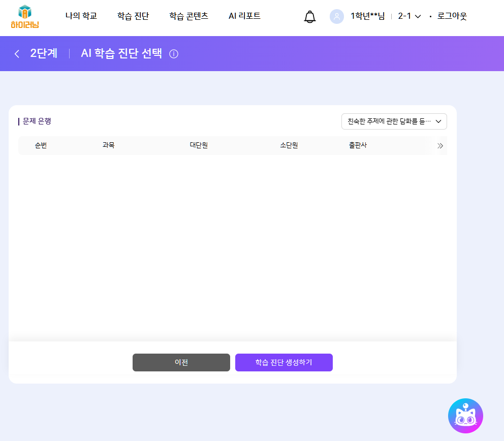Go back using the left arrow
Viewport: 504px width, 441px height.
17,54
